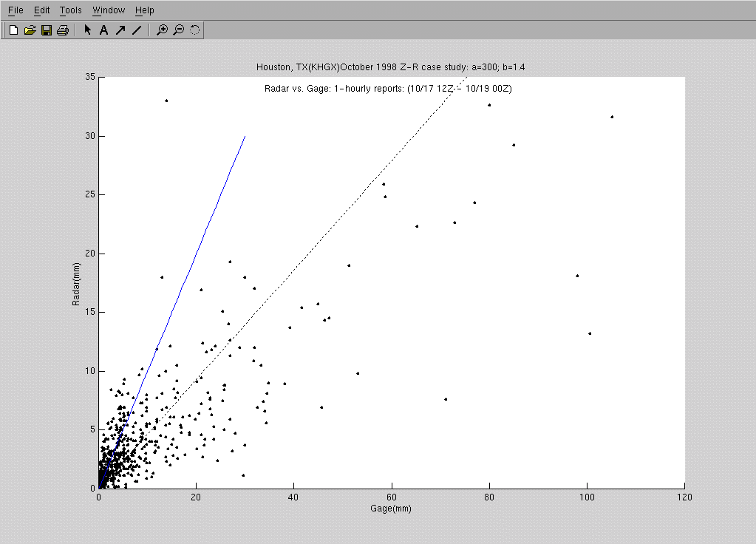The height and width of the screenshot is (544, 756).
Task: Open a file with the folder icon
Action: click(x=30, y=30)
